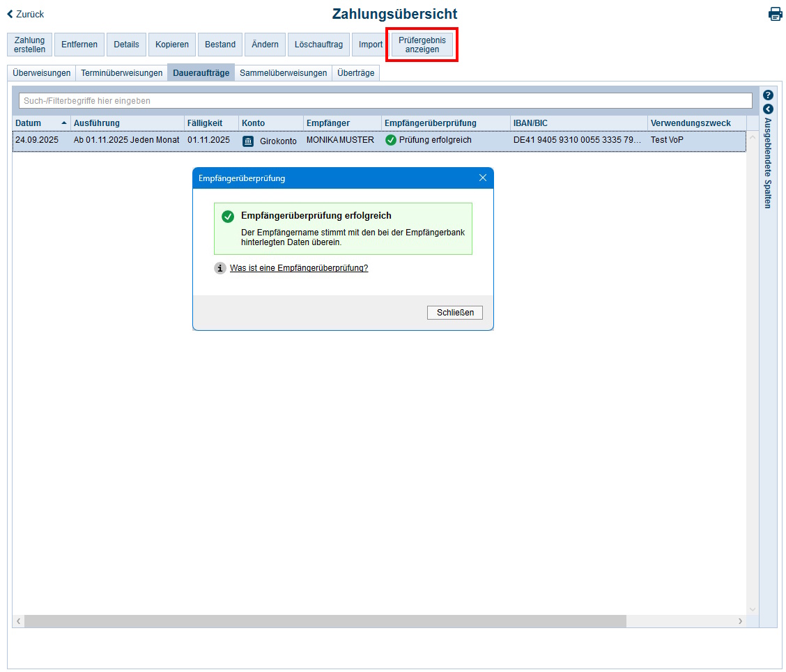The height and width of the screenshot is (672, 786).
Task: Click green checkmark in Prüfung erfolgreich cell
Action: click(391, 140)
